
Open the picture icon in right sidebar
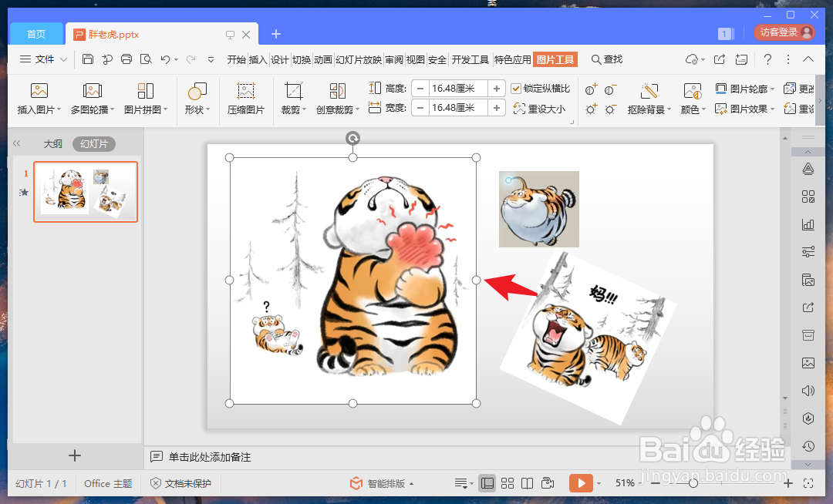tap(808, 363)
